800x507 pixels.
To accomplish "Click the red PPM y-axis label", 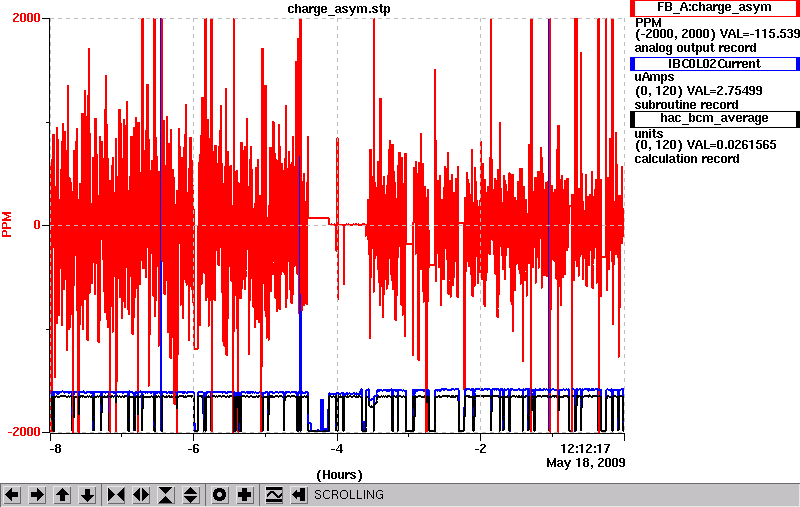I will [7, 225].
